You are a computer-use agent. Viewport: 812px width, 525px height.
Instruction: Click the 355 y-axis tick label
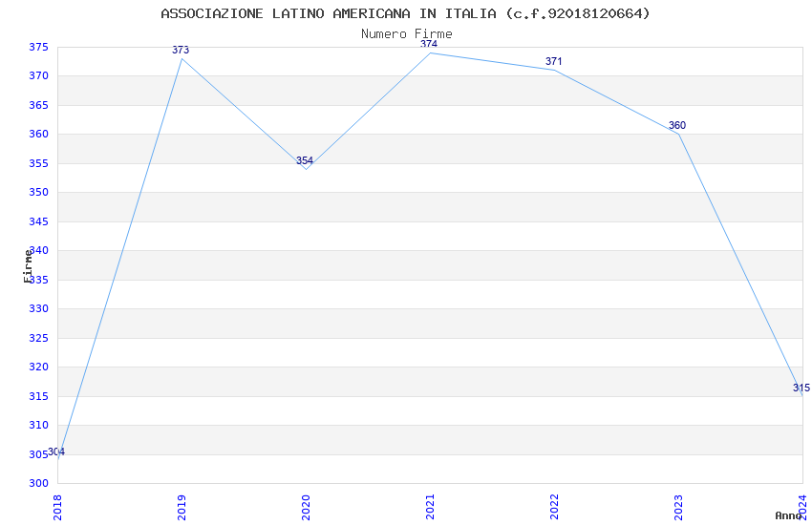pos(38,163)
